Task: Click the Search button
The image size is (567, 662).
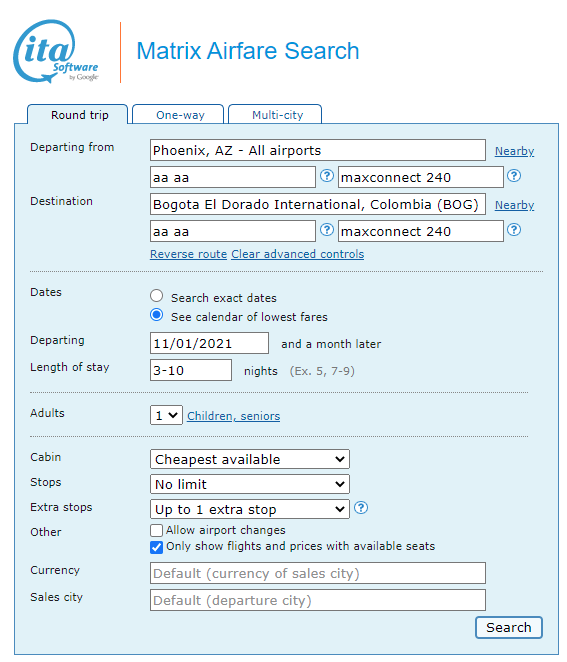Action: [509, 627]
